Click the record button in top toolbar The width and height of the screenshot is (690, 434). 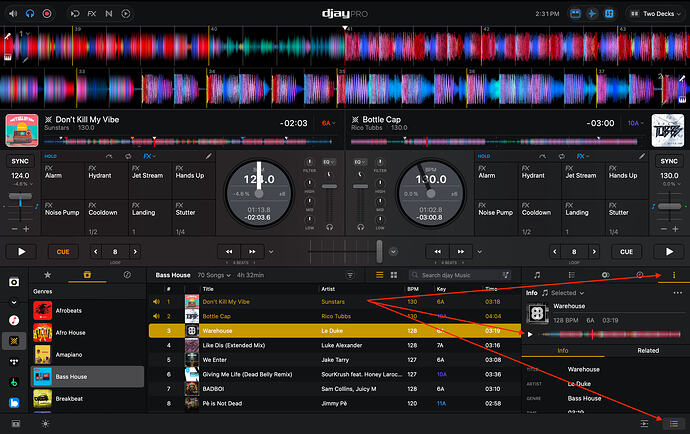point(47,14)
